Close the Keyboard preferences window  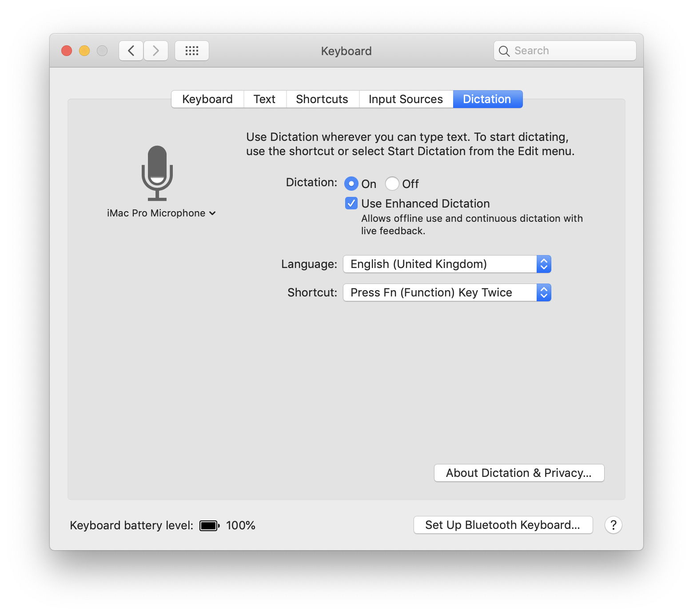[67, 51]
